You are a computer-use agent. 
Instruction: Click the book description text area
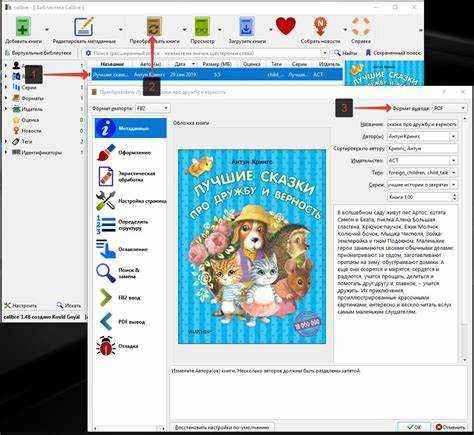point(396,283)
